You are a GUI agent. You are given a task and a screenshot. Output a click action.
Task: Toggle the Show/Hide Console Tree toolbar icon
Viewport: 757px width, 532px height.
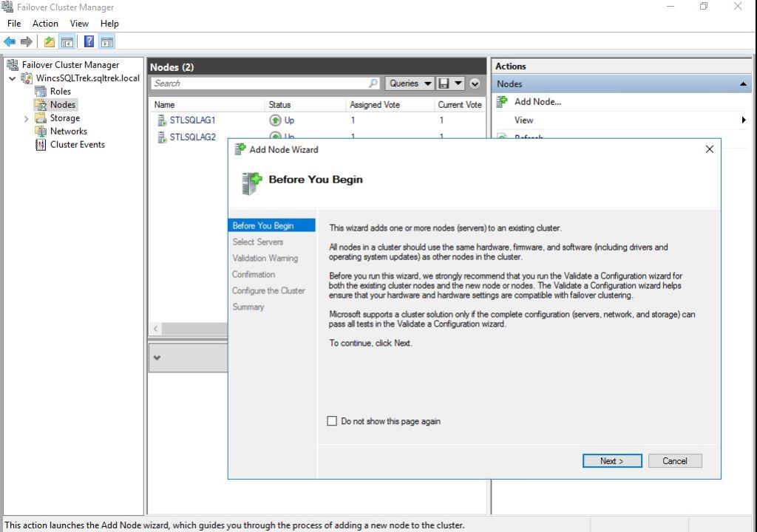[x=67, y=42]
